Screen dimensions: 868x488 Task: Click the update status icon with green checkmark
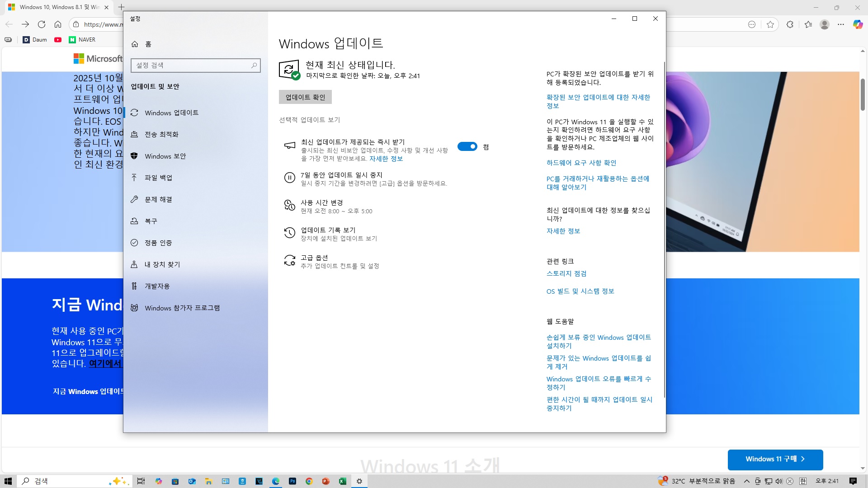tap(289, 70)
